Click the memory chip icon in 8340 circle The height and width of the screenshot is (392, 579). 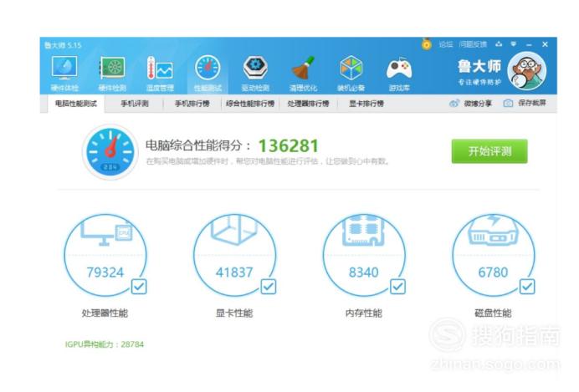(363, 230)
